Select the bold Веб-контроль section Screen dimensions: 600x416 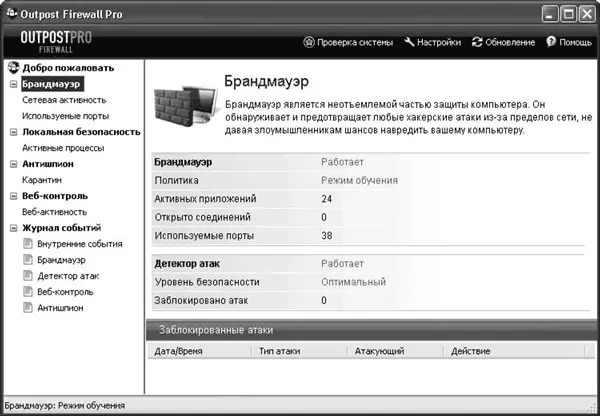click(x=55, y=196)
